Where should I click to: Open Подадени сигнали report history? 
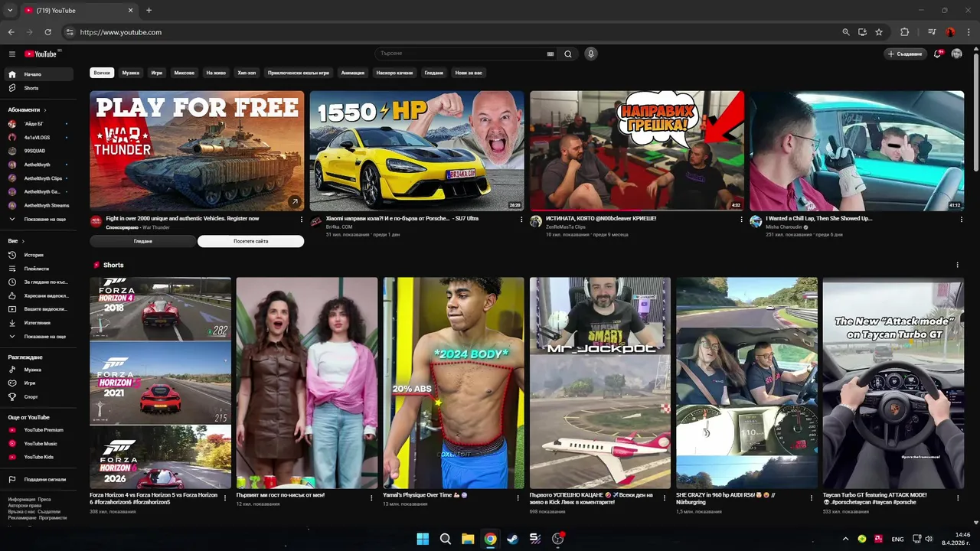click(39, 480)
